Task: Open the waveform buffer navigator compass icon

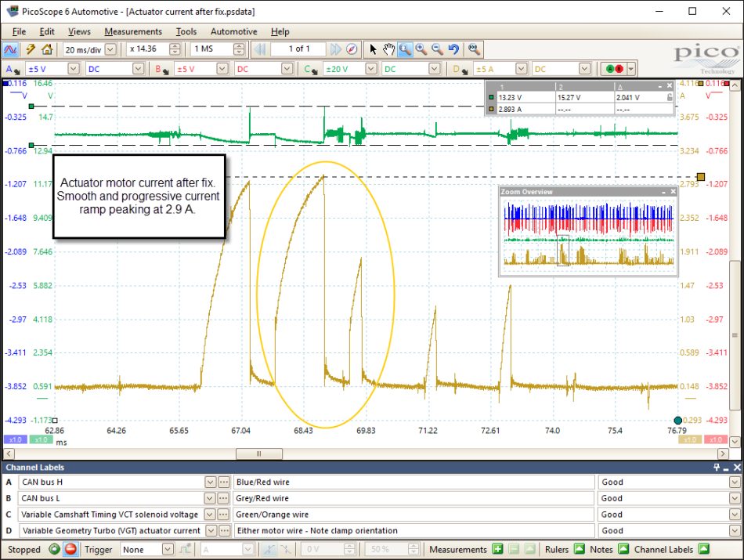Action: pos(352,49)
